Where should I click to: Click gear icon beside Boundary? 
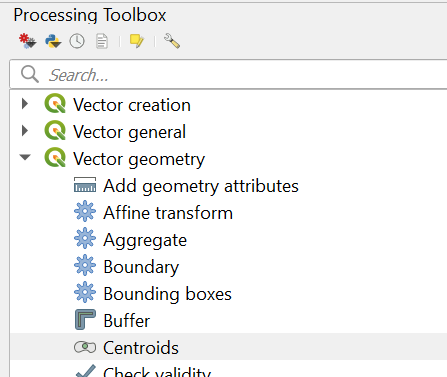click(x=85, y=265)
